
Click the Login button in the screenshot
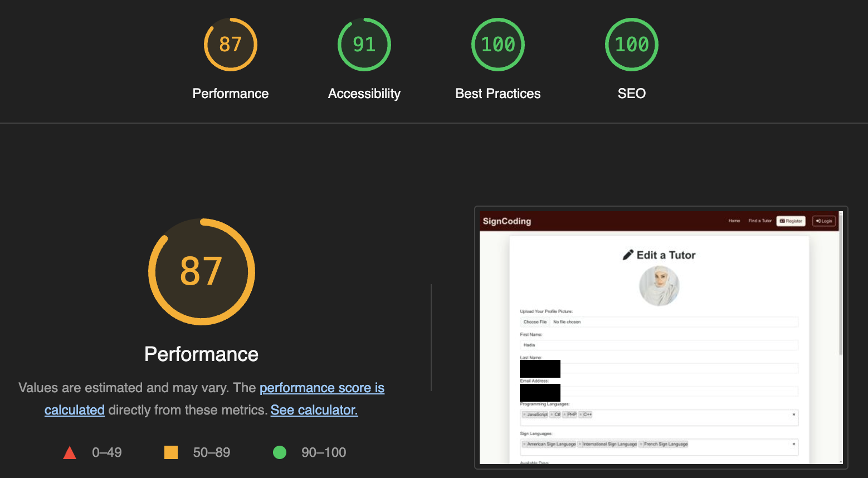(x=824, y=221)
